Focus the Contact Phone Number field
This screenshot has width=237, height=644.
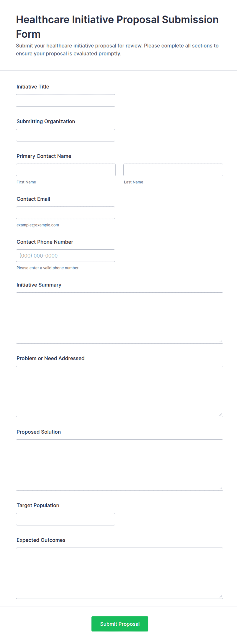click(65, 256)
